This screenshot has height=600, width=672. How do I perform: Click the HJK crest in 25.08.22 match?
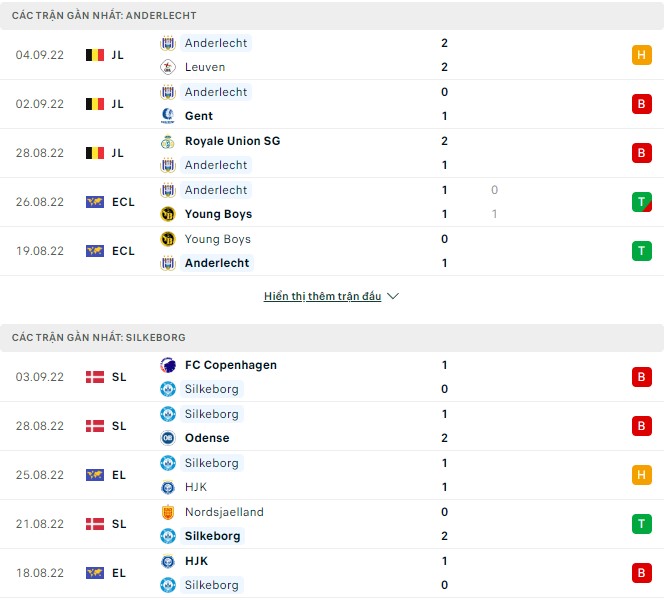(167, 487)
